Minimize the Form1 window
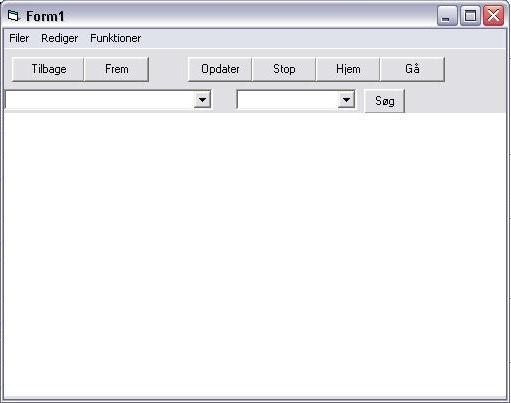511x403 pixels. (447, 16)
